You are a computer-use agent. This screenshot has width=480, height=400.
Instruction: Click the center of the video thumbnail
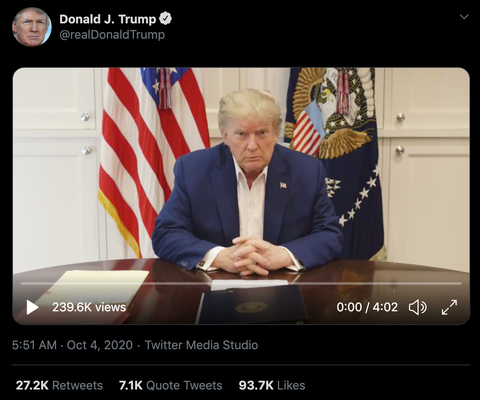(241, 196)
